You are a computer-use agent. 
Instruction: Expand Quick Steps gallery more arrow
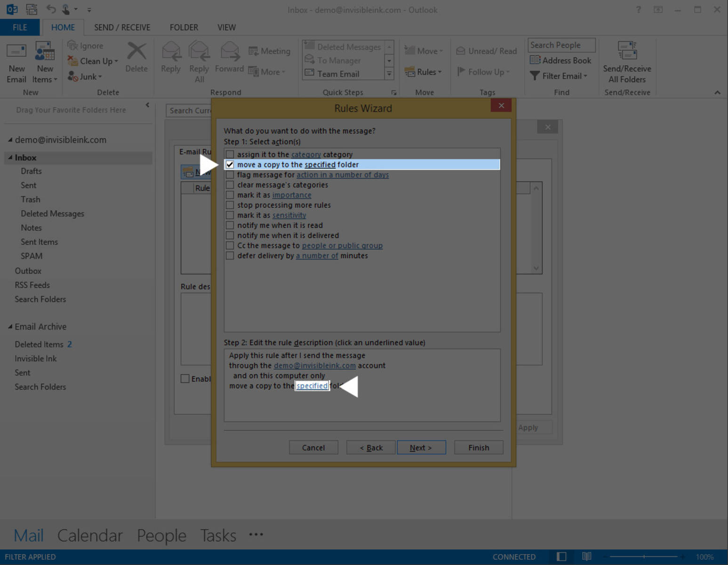389,73
